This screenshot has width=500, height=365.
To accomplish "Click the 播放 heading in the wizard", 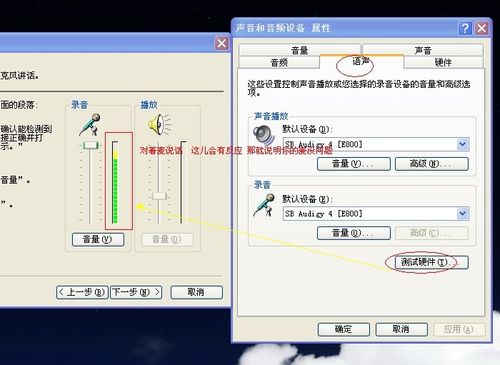I will point(149,105).
